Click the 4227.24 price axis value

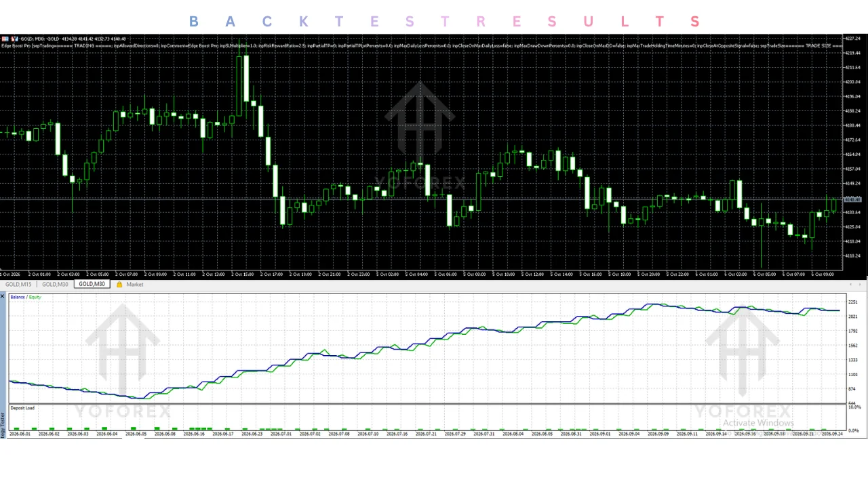(x=852, y=39)
